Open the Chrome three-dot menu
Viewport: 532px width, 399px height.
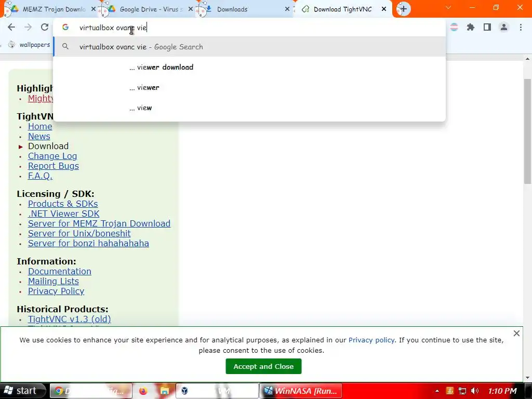[521, 27]
